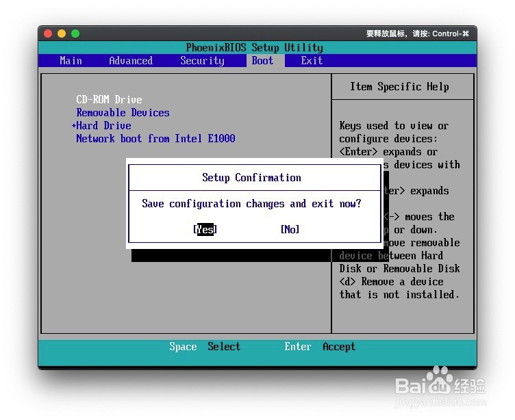Click 'that is not installed.' help line
This screenshot has width=515, height=420.
pyautogui.click(x=399, y=295)
